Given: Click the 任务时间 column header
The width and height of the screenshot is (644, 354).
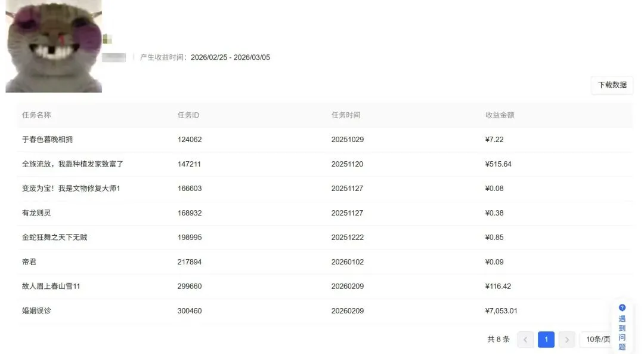Looking at the screenshot, I should click(x=346, y=115).
